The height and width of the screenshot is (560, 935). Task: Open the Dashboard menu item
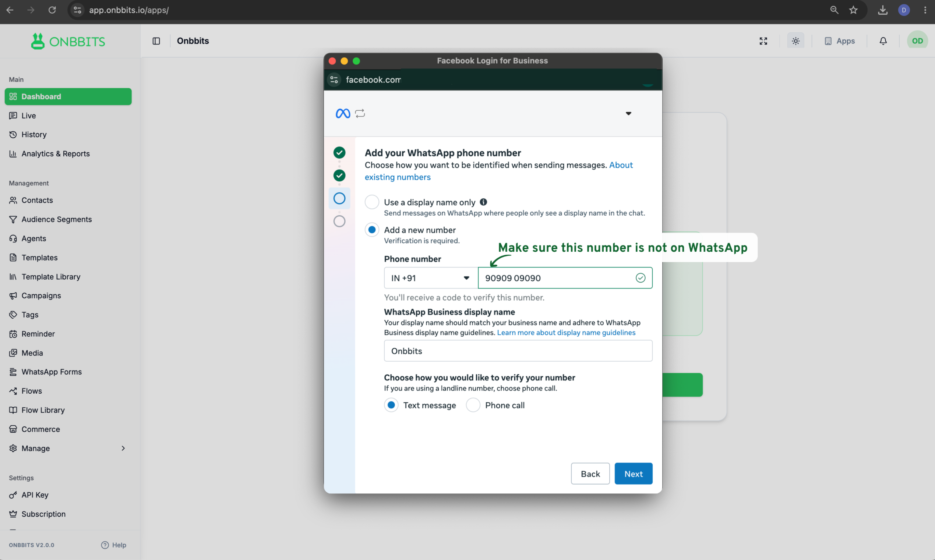coord(68,97)
